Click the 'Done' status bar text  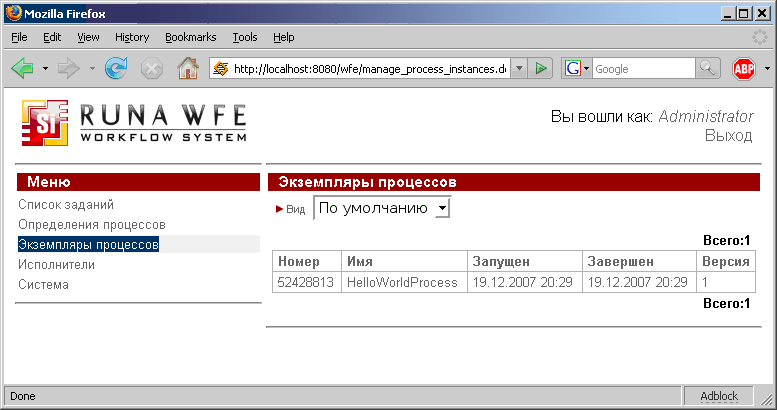pyautogui.click(x=23, y=396)
